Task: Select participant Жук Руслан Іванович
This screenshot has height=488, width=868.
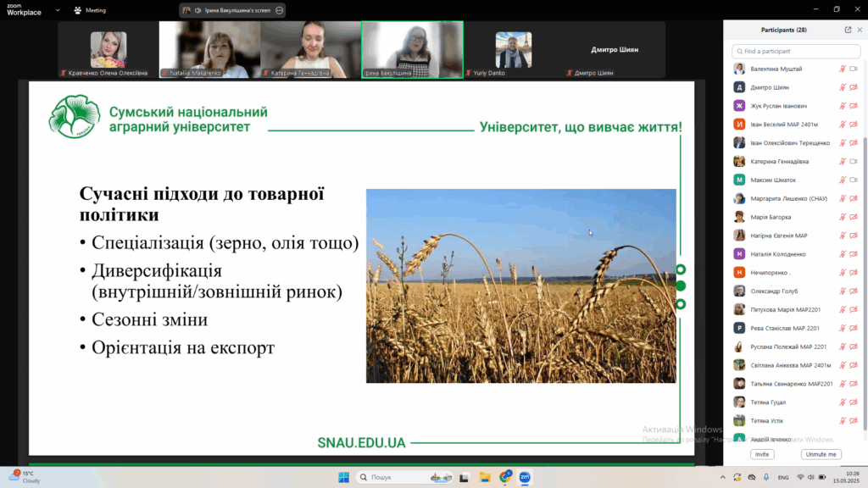Action: pyautogui.click(x=778, y=106)
